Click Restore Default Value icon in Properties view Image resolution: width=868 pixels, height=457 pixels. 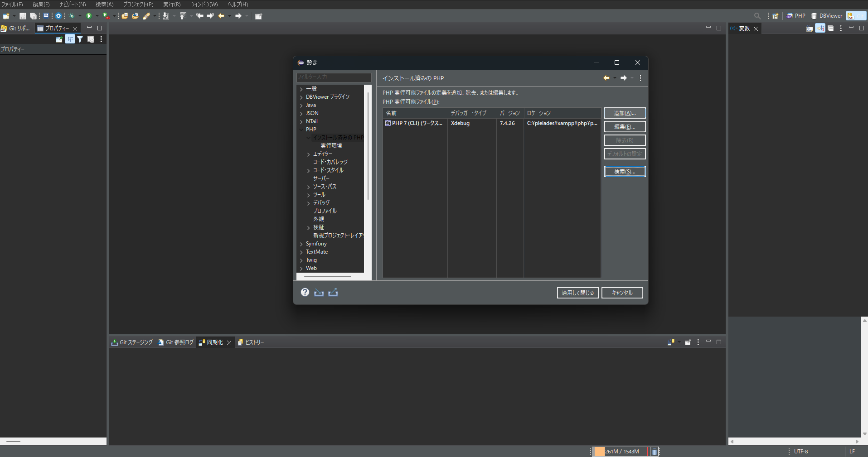point(91,39)
